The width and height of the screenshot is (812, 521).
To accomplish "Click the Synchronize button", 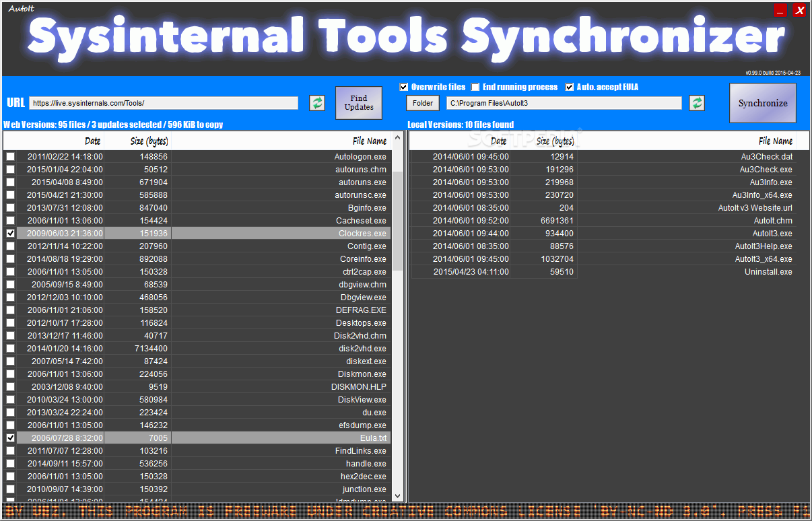I will (x=763, y=103).
